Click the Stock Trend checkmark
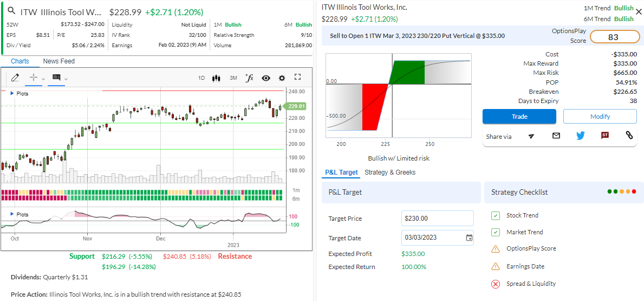The image size is (644, 301). click(x=495, y=215)
